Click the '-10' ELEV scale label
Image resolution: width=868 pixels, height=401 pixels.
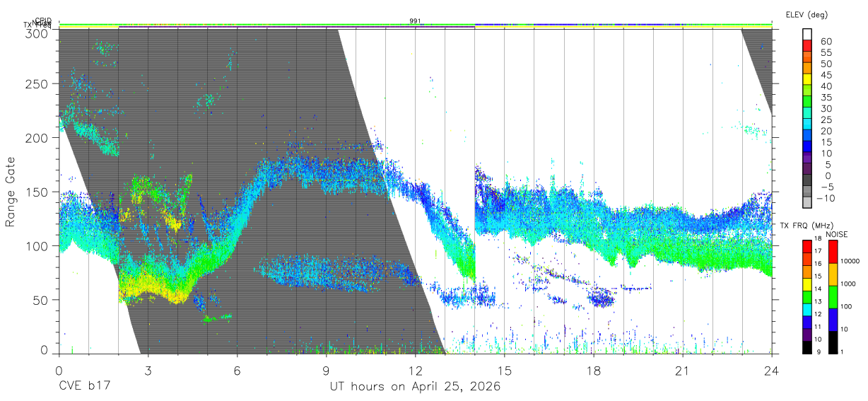click(x=825, y=198)
